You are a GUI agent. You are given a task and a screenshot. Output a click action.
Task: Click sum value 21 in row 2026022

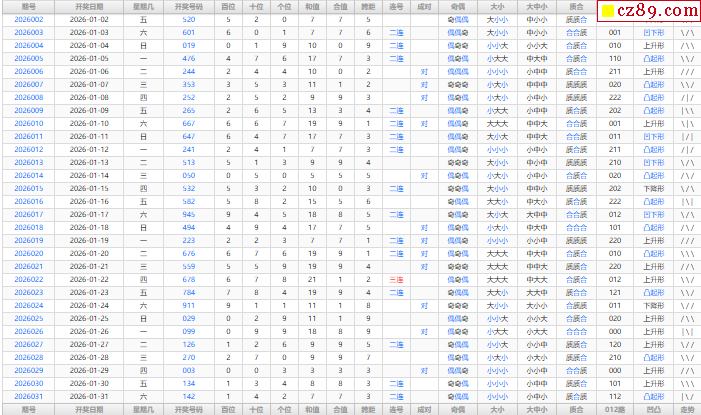pos(312,279)
